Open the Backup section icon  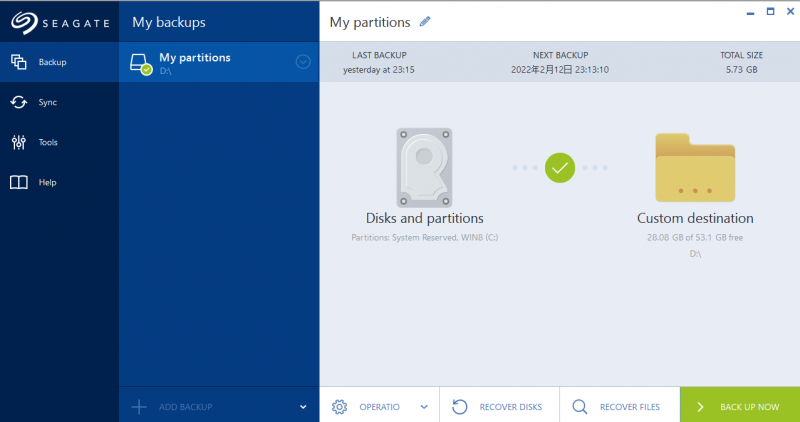click(19, 62)
